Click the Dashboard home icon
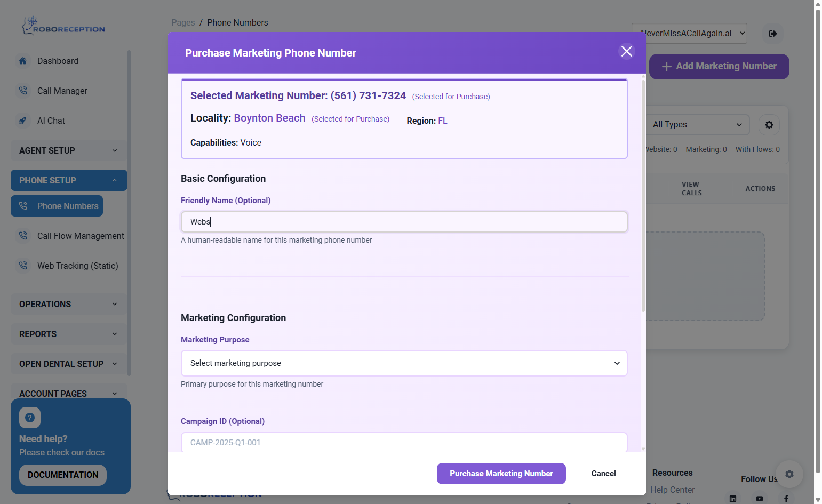 23,61
